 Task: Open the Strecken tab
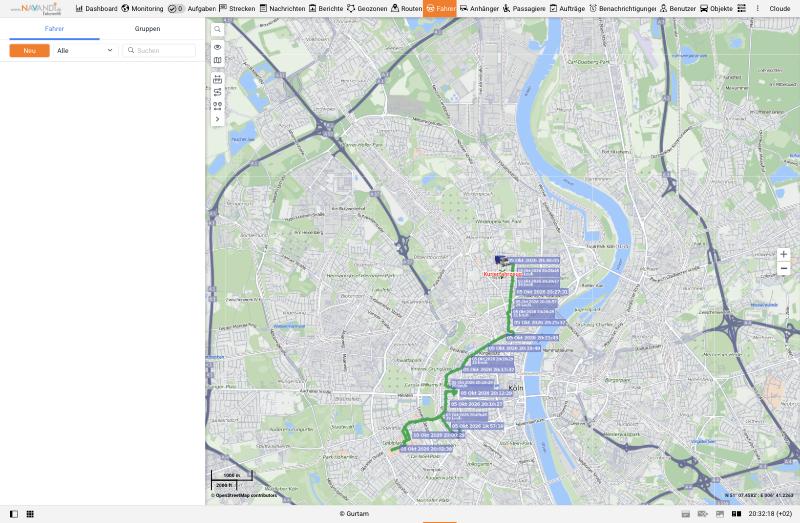pos(237,9)
